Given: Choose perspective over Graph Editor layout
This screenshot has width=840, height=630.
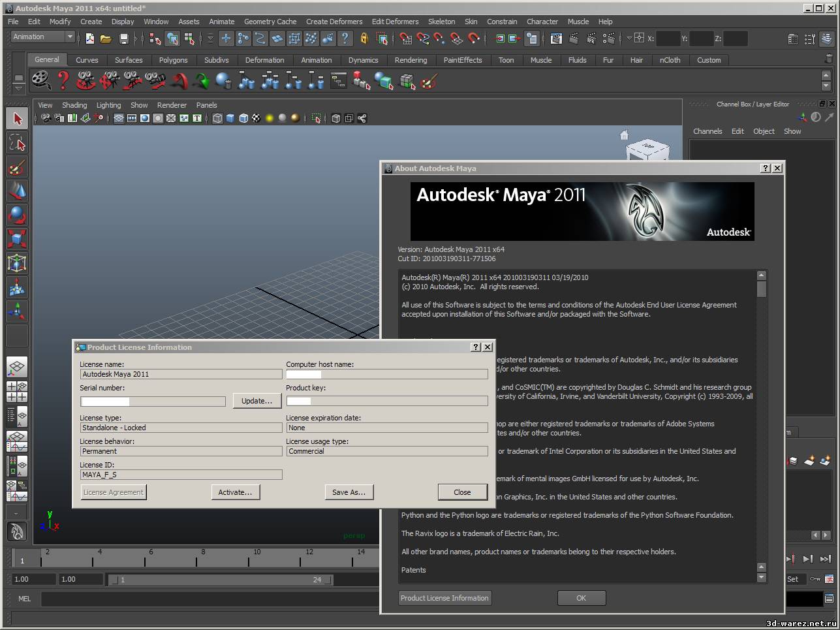Looking at the screenshot, I should tap(17, 441).
